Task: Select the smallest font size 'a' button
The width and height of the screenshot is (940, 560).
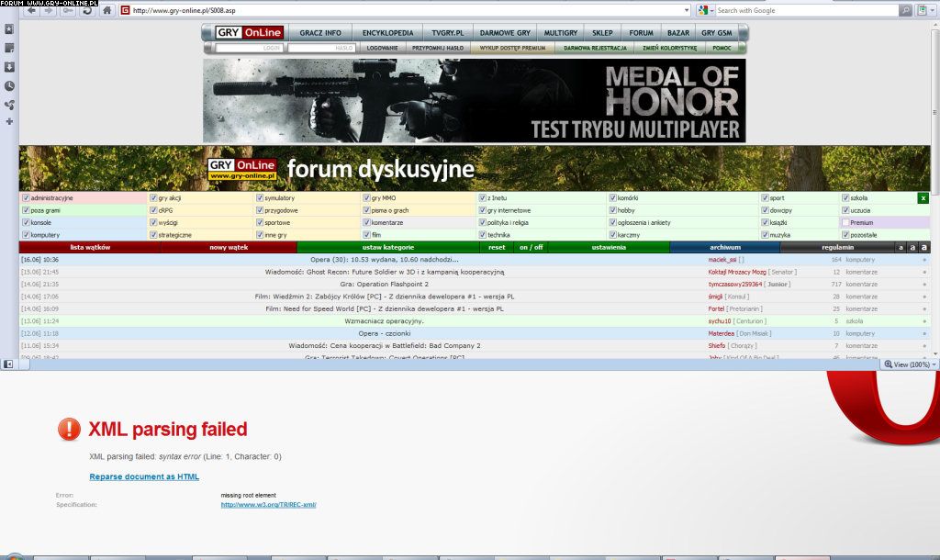Action: coord(901,247)
